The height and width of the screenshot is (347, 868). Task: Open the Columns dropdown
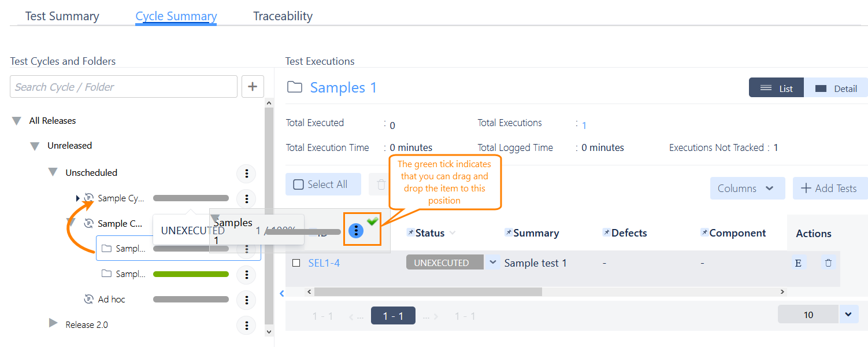[747, 188]
